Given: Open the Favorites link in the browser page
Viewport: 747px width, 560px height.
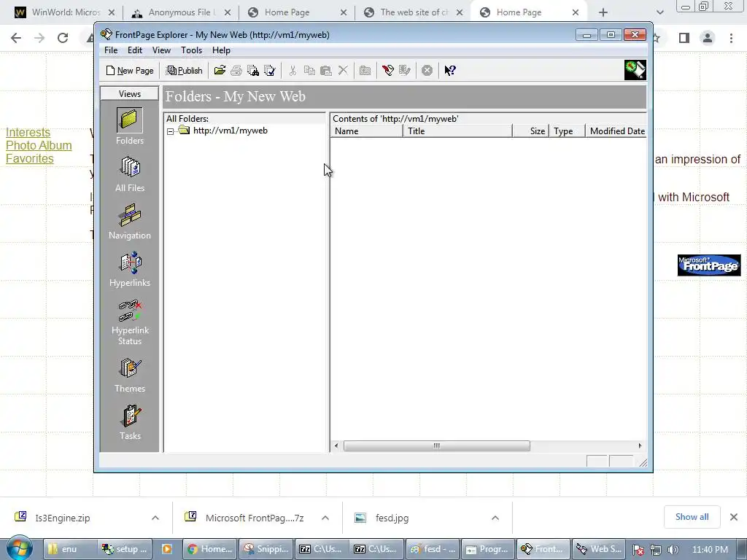Looking at the screenshot, I should coord(29,158).
